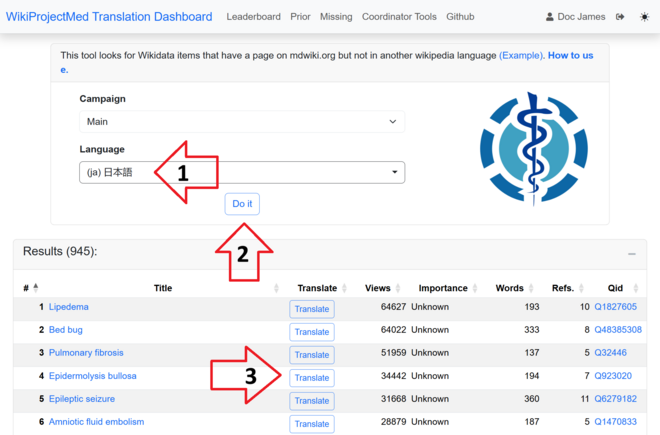Click Translate button for Bed bug
Screen dimensions: 660x435
click(x=312, y=332)
